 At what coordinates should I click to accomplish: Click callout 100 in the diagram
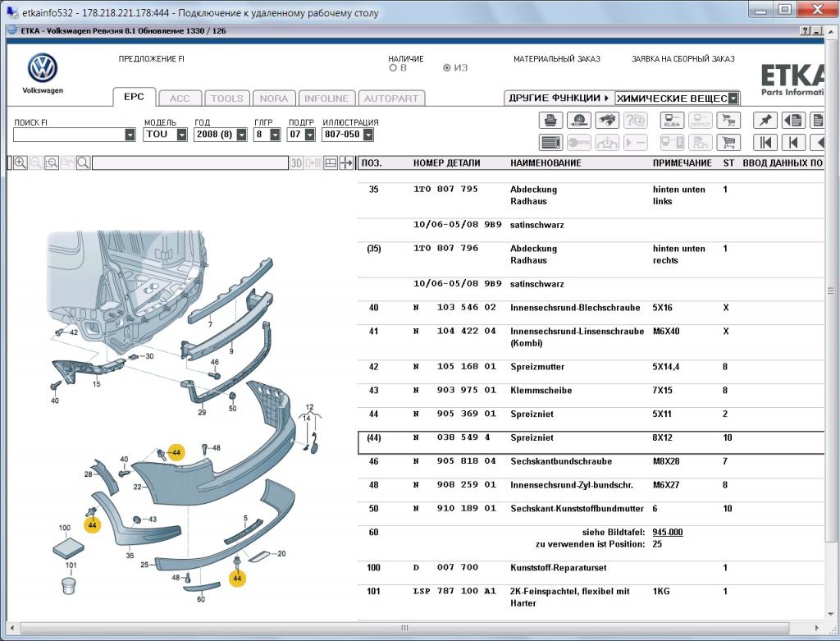(x=65, y=528)
